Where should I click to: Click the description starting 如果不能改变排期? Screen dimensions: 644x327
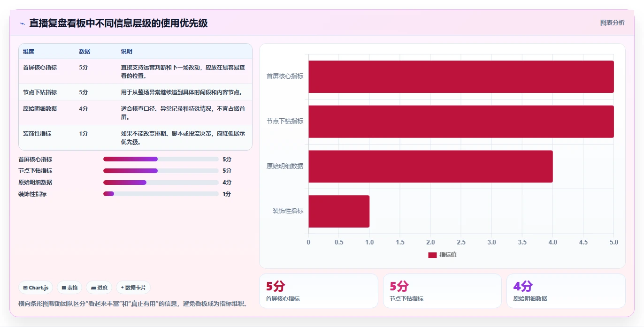pos(183,138)
